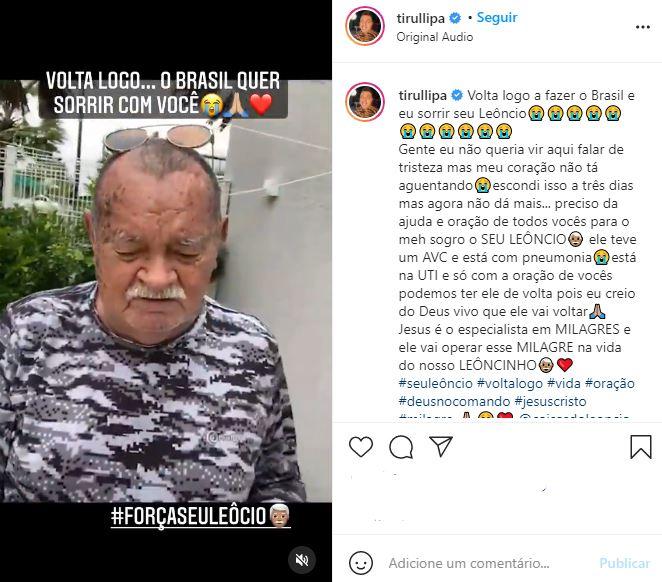
Task: Like the post with heart icon
Action: pos(361,447)
